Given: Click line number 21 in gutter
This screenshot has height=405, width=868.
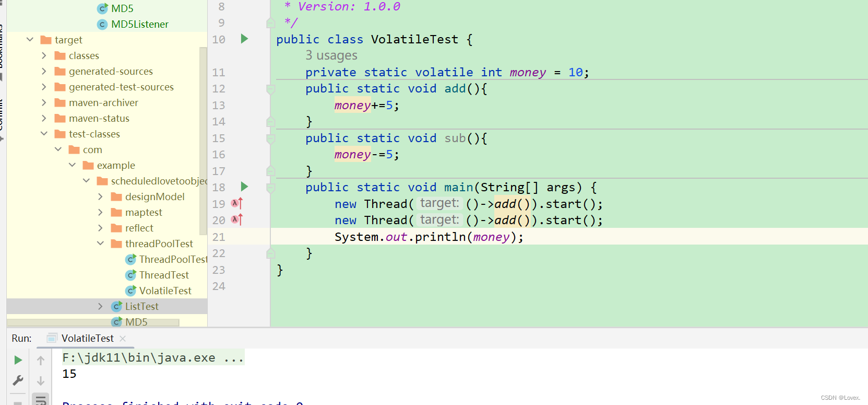Looking at the screenshot, I should 219,237.
